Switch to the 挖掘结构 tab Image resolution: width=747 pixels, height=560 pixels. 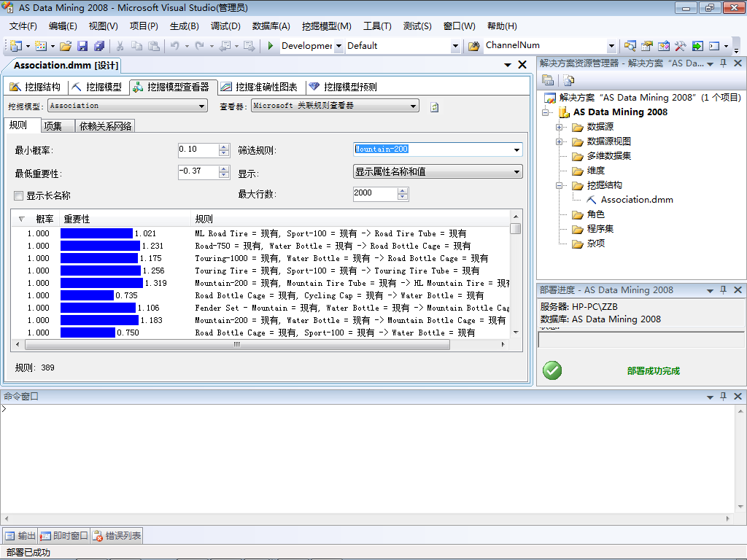(35, 87)
